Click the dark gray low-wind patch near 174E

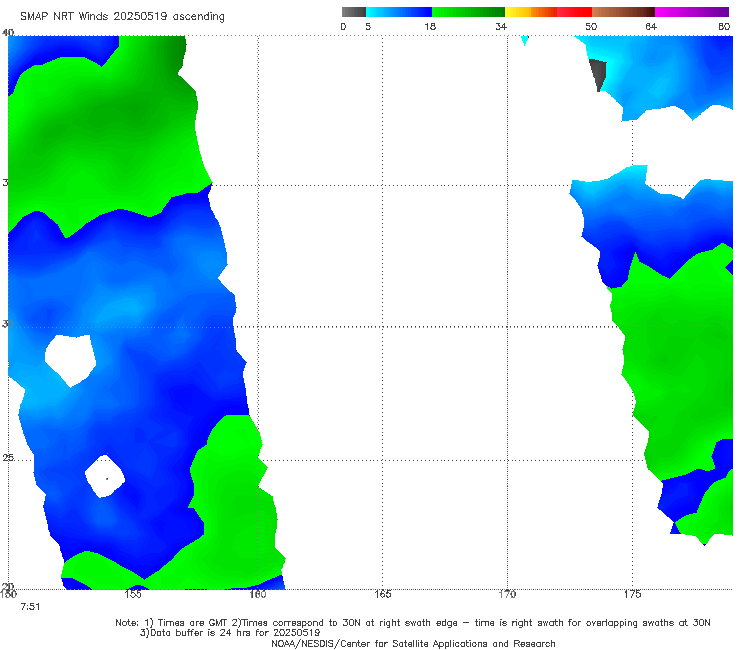[598, 73]
